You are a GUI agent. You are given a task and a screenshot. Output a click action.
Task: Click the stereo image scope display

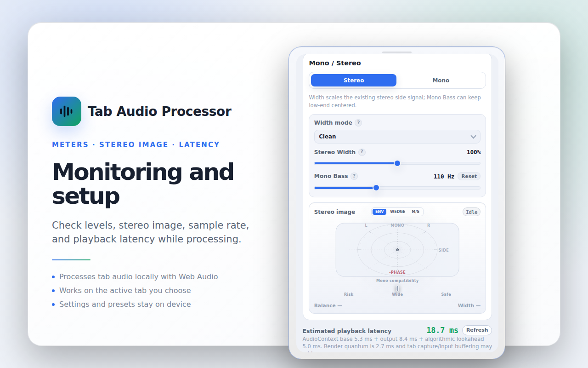[x=397, y=250]
